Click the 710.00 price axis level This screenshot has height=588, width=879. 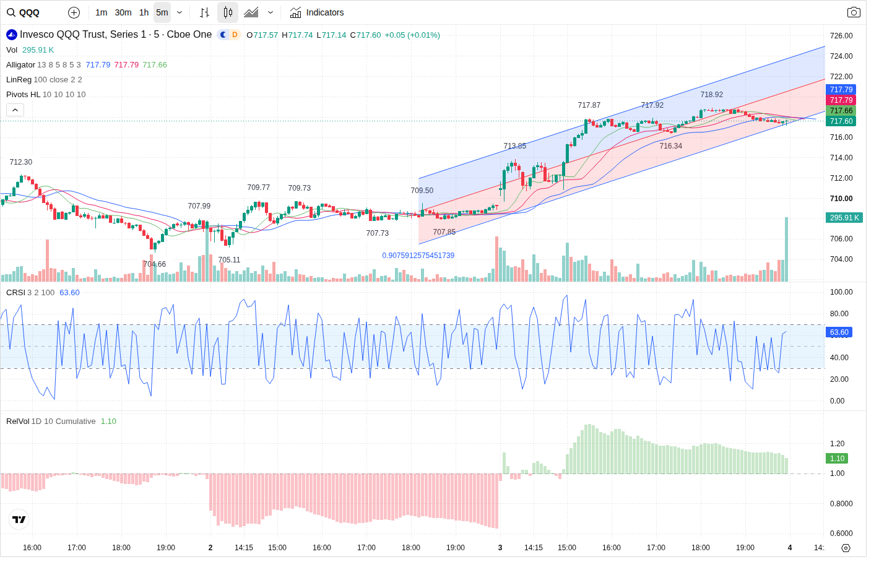(841, 199)
